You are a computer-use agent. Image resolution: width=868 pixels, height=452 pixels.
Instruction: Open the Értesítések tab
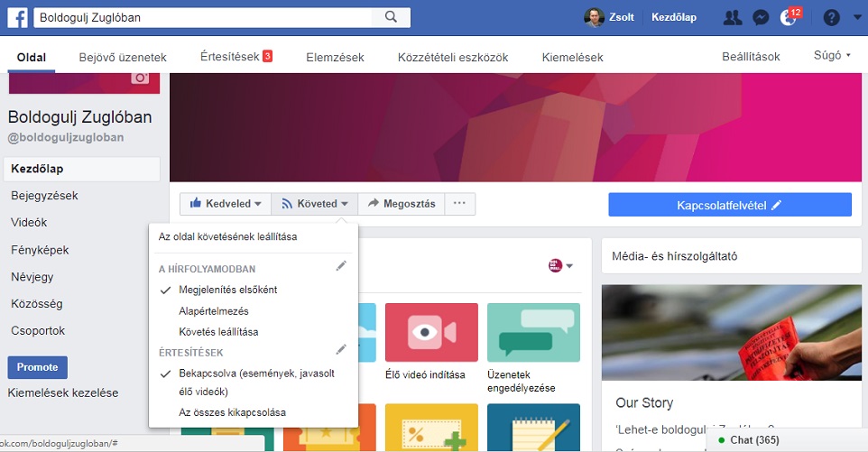pyautogui.click(x=236, y=57)
